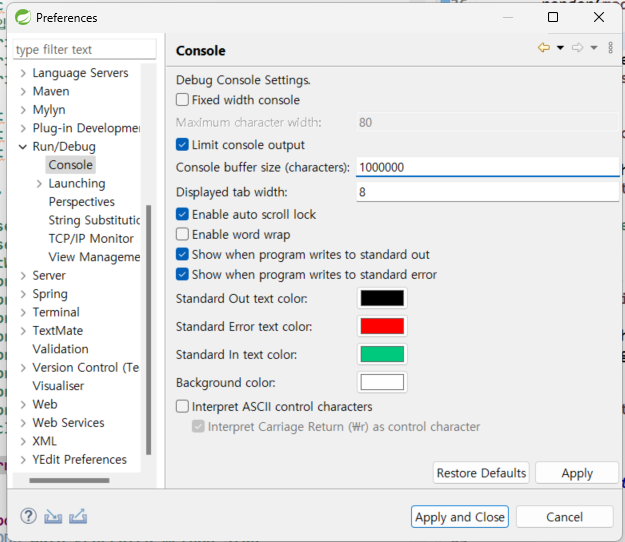Uncheck Limit console output
Viewport: 625px width, 542px height.
click(182, 144)
